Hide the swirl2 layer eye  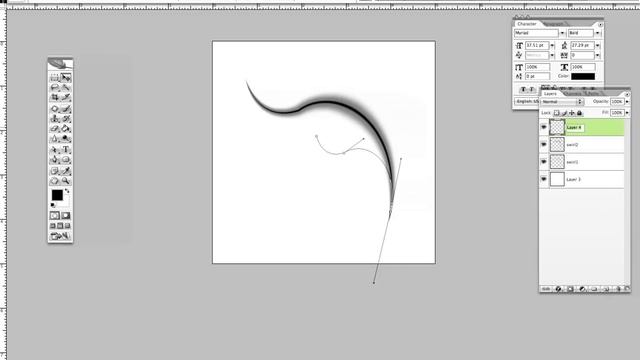coord(544,144)
